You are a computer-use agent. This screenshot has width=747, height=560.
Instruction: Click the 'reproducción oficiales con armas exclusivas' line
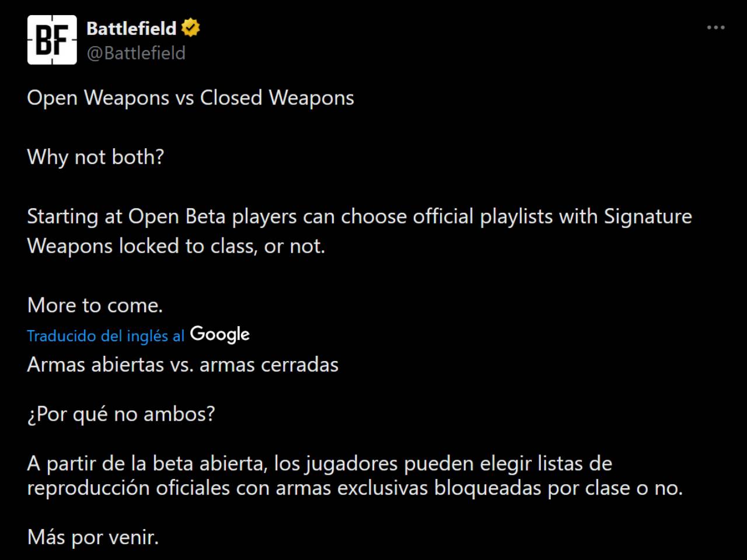355,488
